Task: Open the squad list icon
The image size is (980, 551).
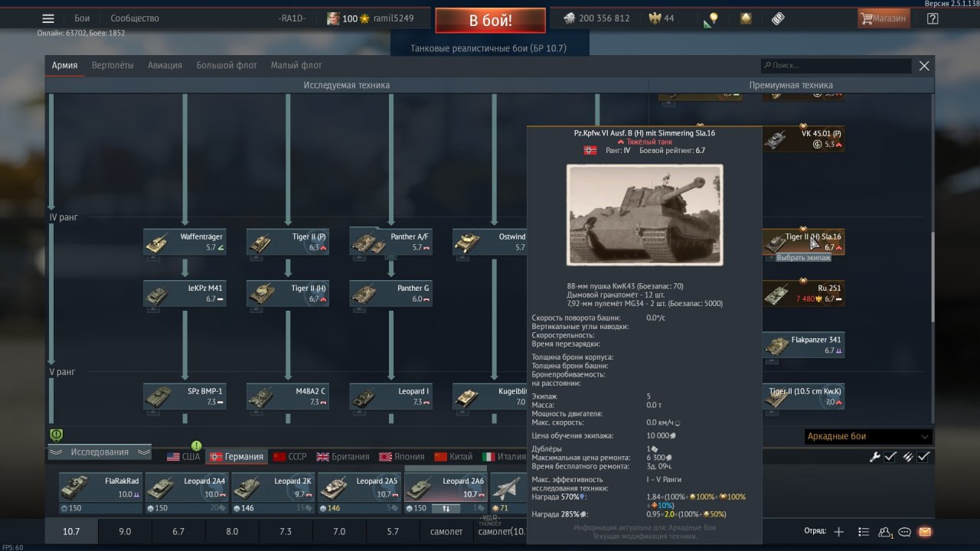Action: [x=864, y=532]
